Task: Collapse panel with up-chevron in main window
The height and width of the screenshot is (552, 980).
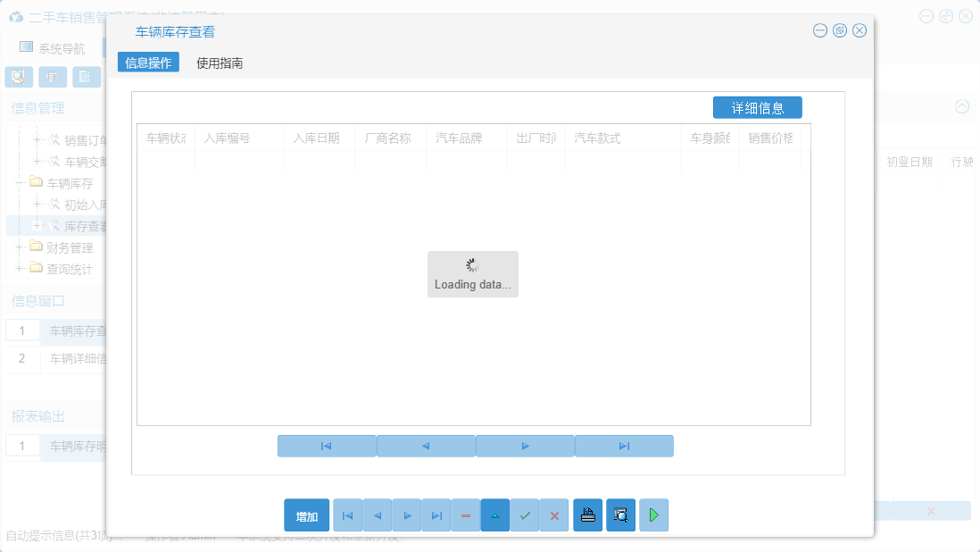Action: click(962, 107)
